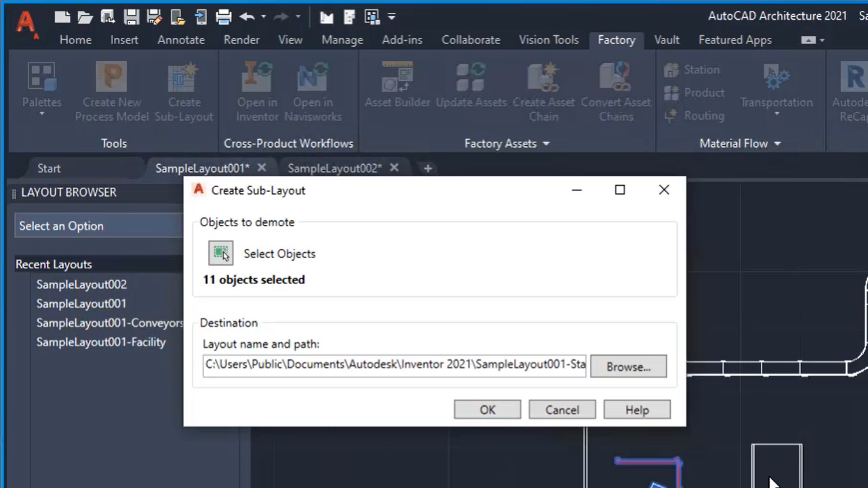Click the Save floppy disk icon
Screen dimensions: 868x488
131,16
